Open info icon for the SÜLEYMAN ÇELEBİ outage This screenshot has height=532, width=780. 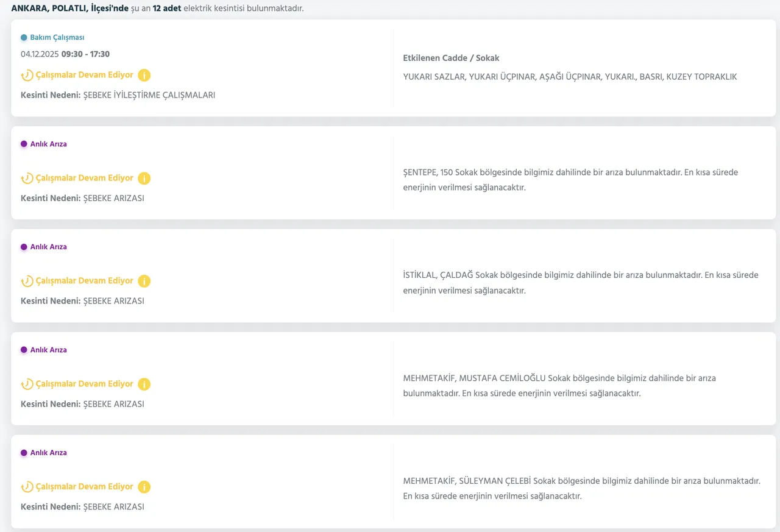tap(144, 487)
